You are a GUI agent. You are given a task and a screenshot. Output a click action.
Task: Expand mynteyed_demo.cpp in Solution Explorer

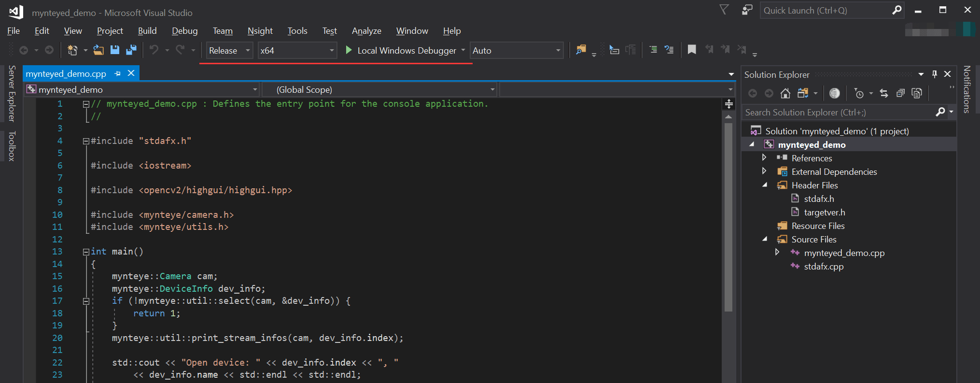point(777,252)
